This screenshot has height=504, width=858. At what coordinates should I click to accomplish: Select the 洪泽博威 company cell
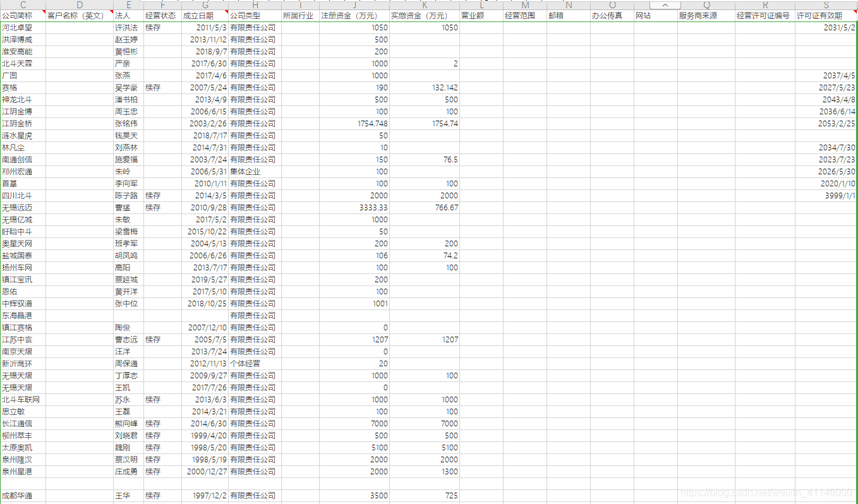coord(23,39)
